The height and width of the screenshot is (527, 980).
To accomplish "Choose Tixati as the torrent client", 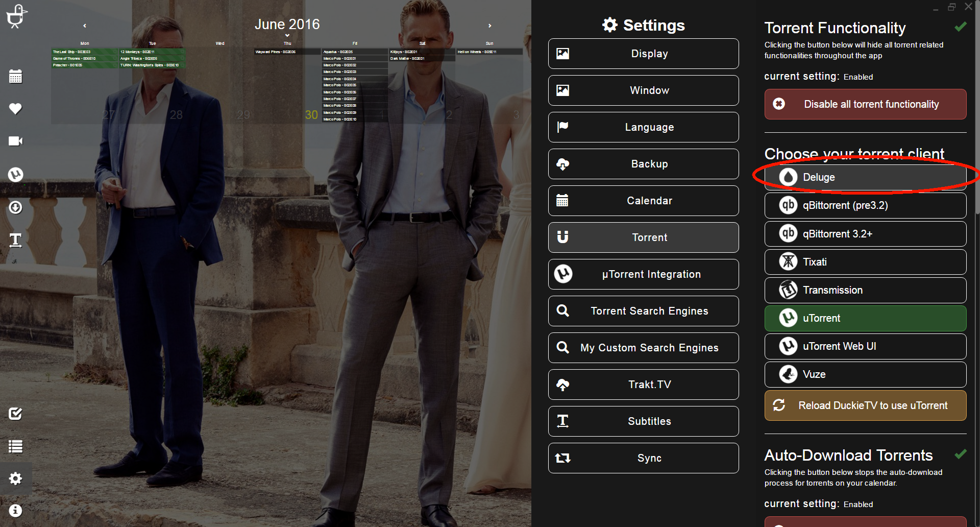I will click(x=865, y=262).
